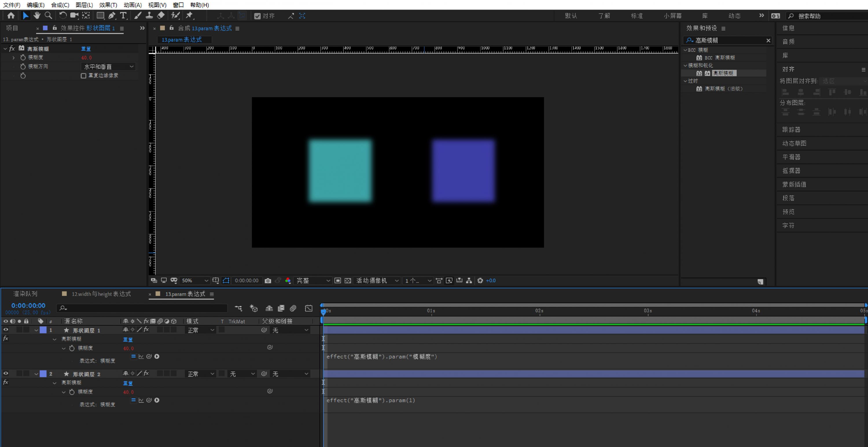Toggle the 对齐 snapping checkbox
This screenshot has height=447, width=868.
pos(258,16)
